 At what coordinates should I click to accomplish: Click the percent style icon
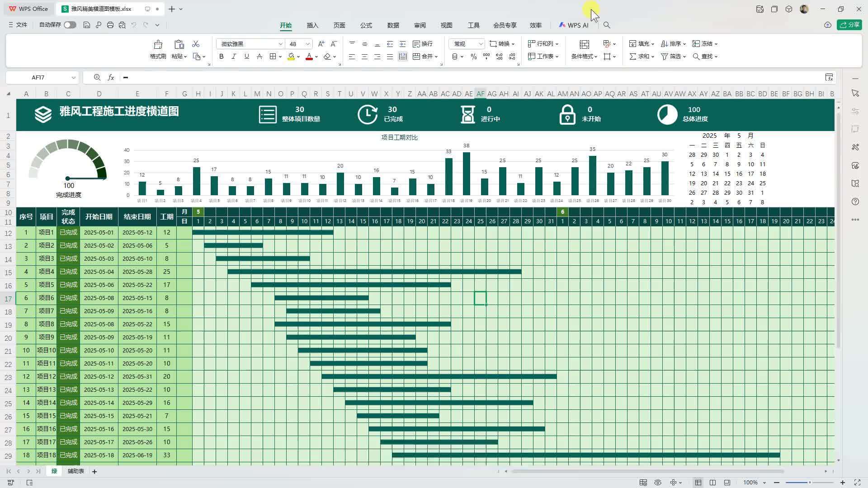click(x=473, y=56)
